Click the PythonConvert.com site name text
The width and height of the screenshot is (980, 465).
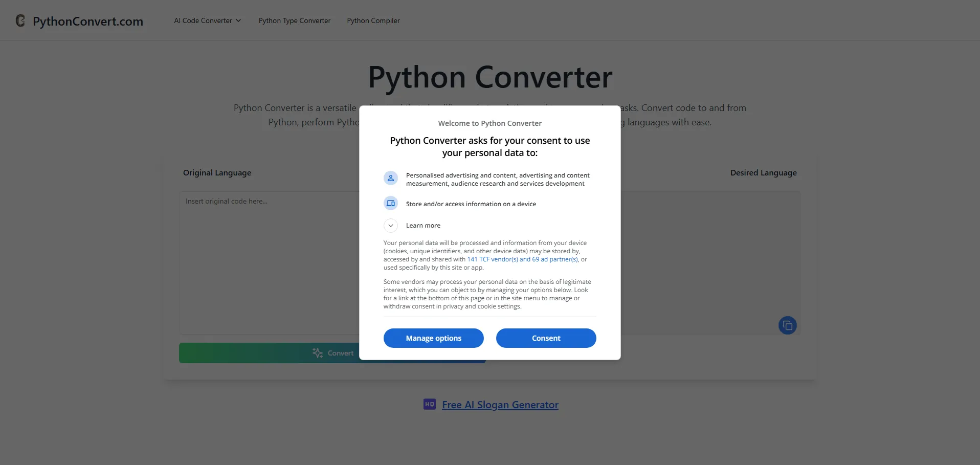point(88,21)
